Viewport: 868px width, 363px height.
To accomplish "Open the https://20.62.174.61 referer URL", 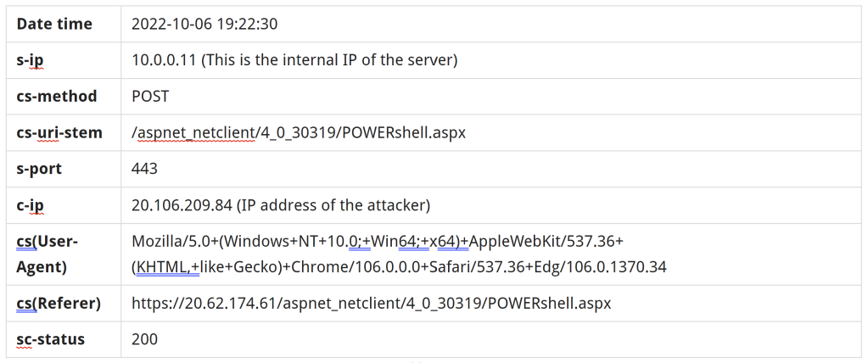I will pos(371,303).
